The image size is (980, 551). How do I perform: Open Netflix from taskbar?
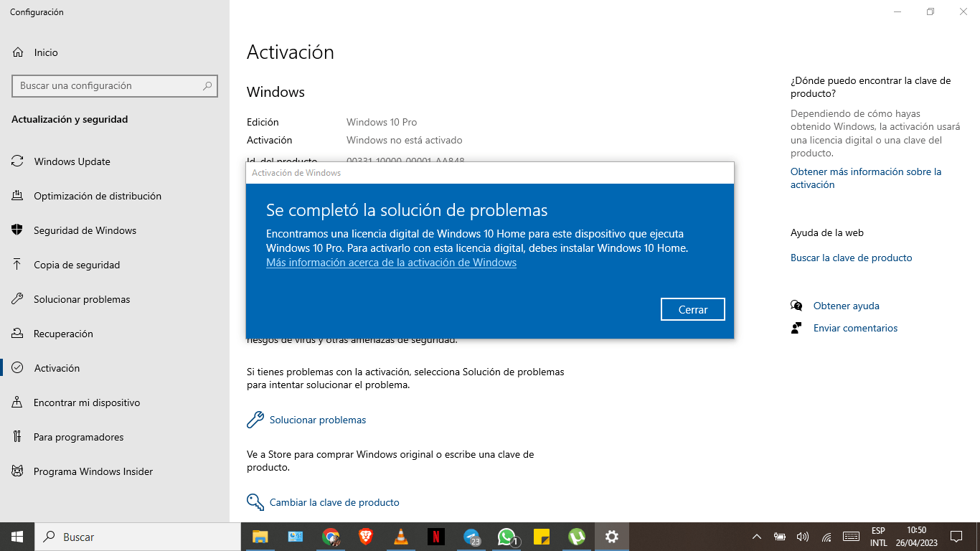pos(435,537)
